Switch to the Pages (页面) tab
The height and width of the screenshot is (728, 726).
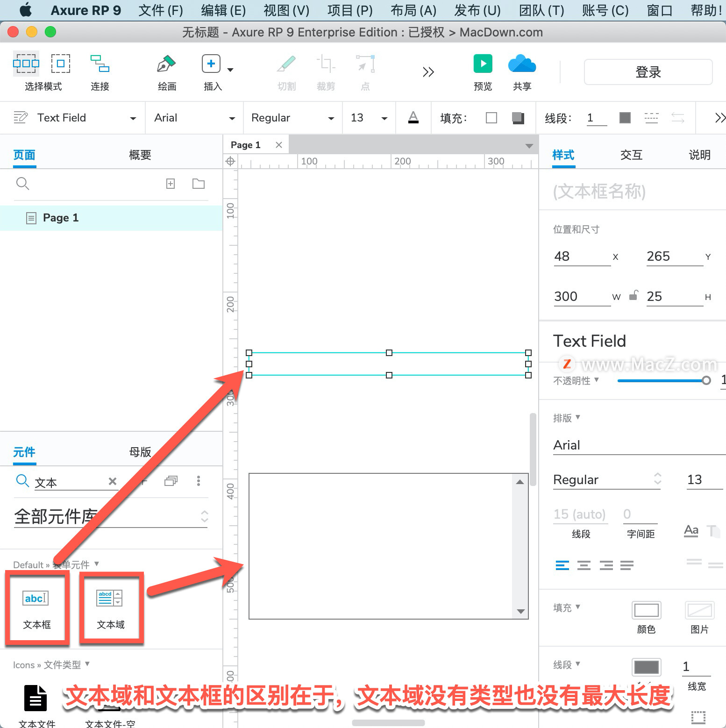point(24,155)
